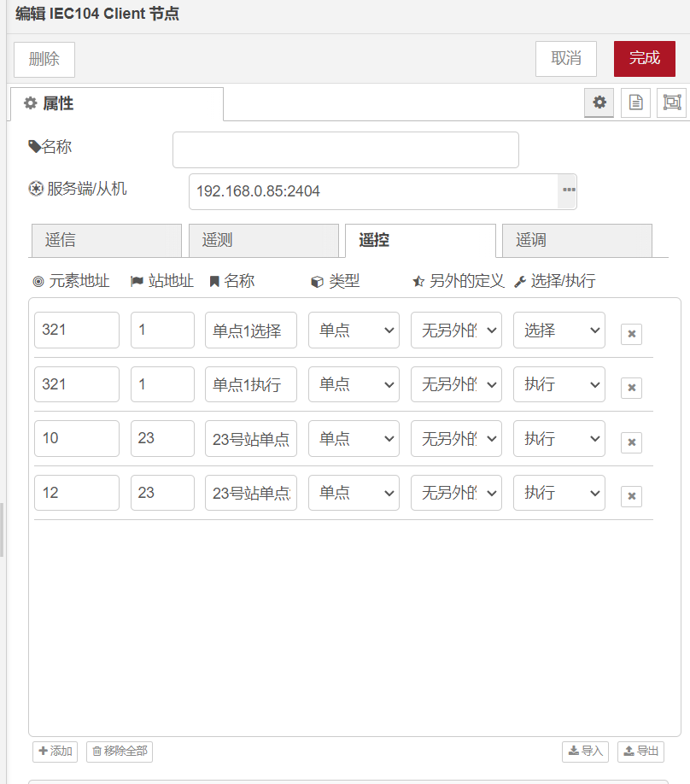Switch to the 遥信 tab
Image resolution: width=690 pixels, height=784 pixels.
click(106, 241)
